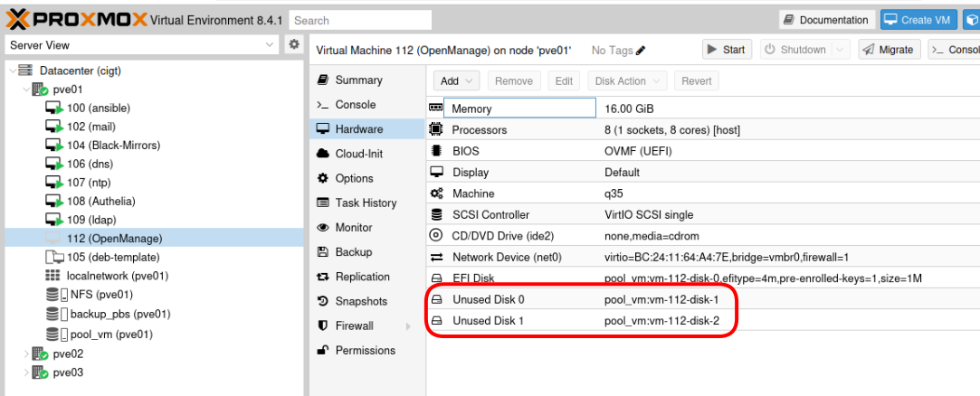Expand the Firewall submenu arrow
This screenshot has height=396, width=980.
pos(407,326)
